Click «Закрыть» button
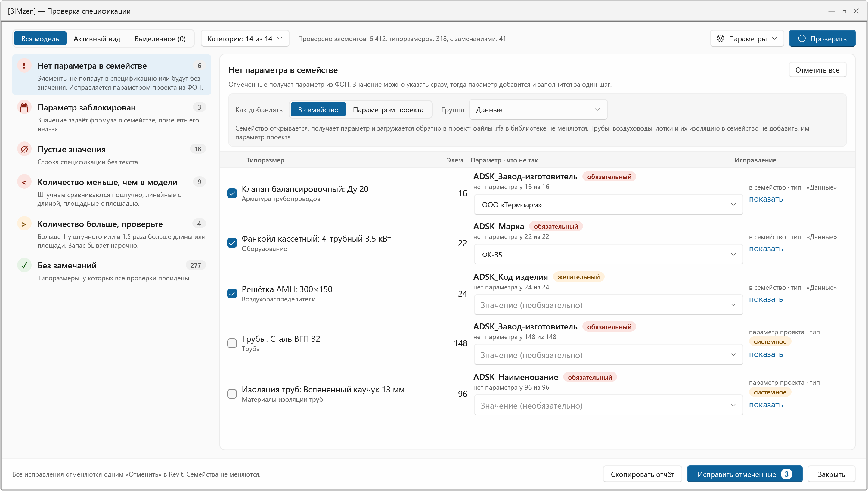868x491 pixels. coord(831,474)
